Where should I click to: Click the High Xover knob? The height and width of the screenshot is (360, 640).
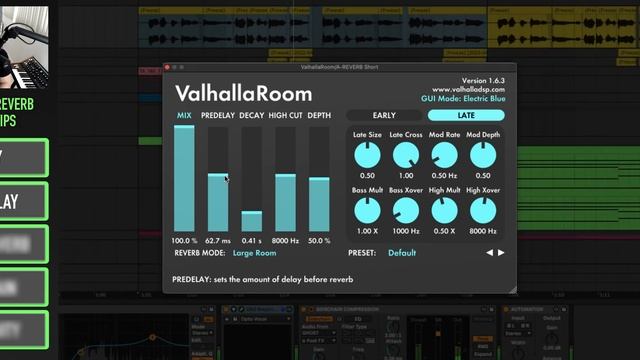[483, 211]
